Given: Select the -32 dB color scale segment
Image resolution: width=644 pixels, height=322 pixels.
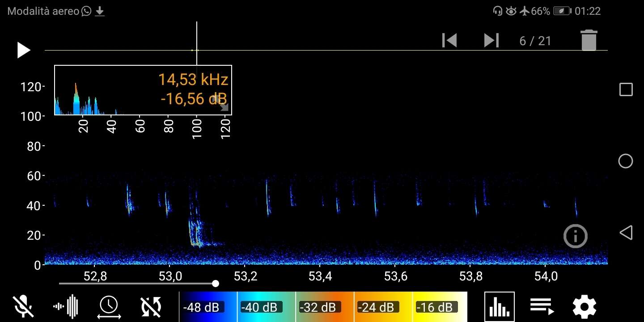Looking at the screenshot, I should tap(325, 307).
